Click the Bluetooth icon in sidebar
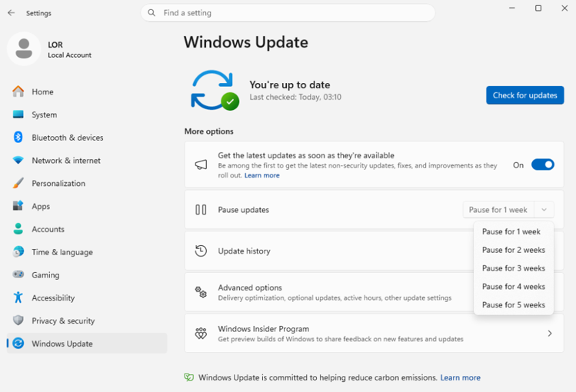Image resolution: width=576 pixels, height=392 pixels. pyautogui.click(x=18, y=138)
